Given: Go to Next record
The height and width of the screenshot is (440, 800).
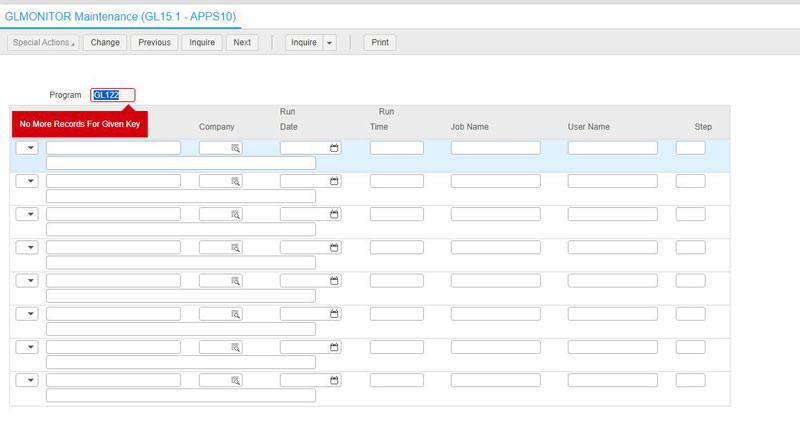Looking at the screenshot, I should point(242,42).
